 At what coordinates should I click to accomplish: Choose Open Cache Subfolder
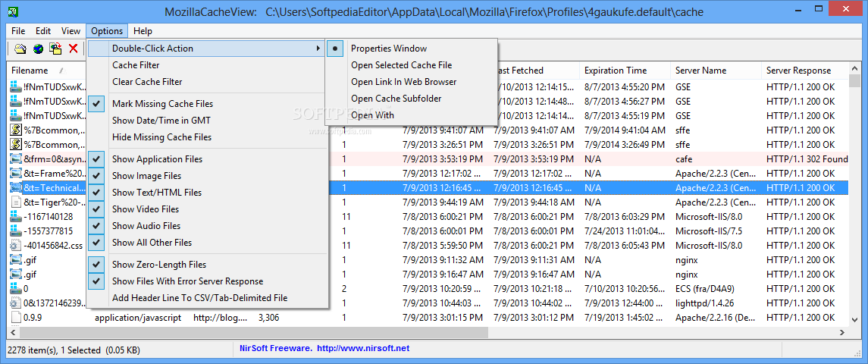point(412,98)
